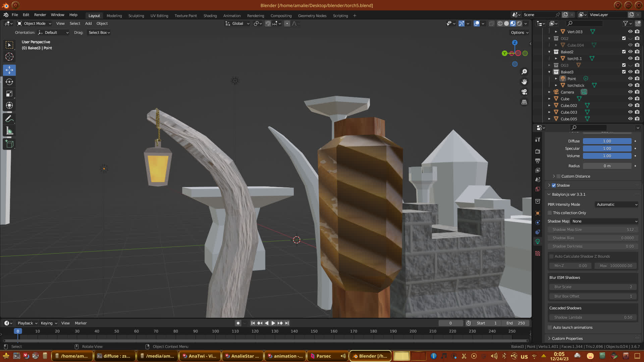Activate the Annotate pencil tool

click(x=9, y=119)
